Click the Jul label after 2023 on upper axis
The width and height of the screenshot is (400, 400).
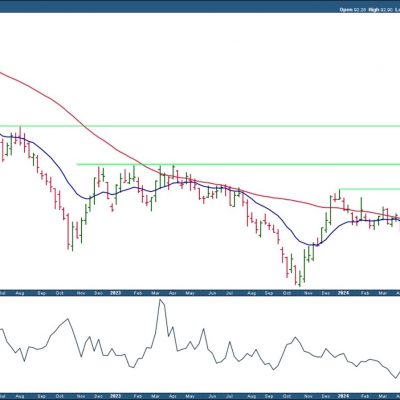tap(229, 293)
